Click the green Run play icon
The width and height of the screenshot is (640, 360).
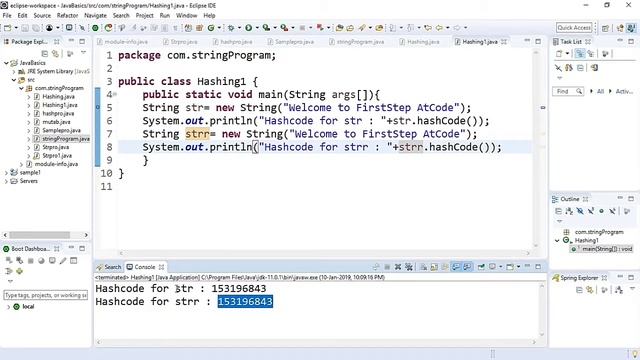click(x=248, y=28)
